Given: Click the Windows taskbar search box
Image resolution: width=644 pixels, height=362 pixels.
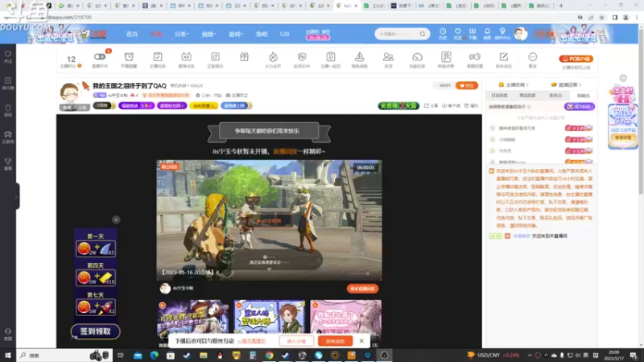Looking at the screenshot, I should [x=64, y=356].
